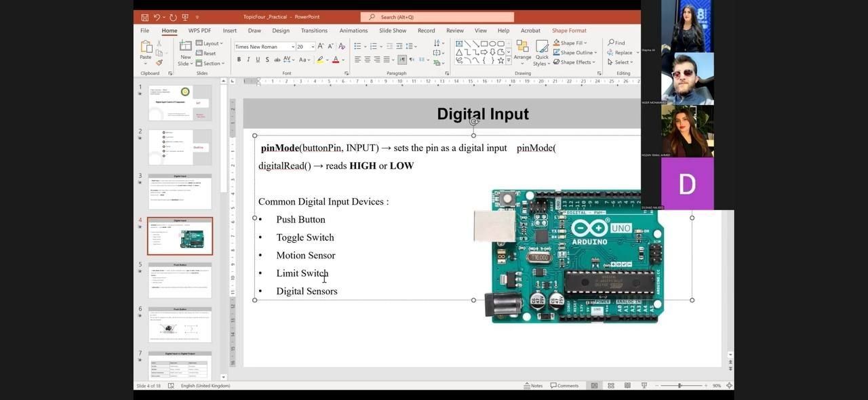Click the Increase Font Size icon
868x400 pixels.
320,47
